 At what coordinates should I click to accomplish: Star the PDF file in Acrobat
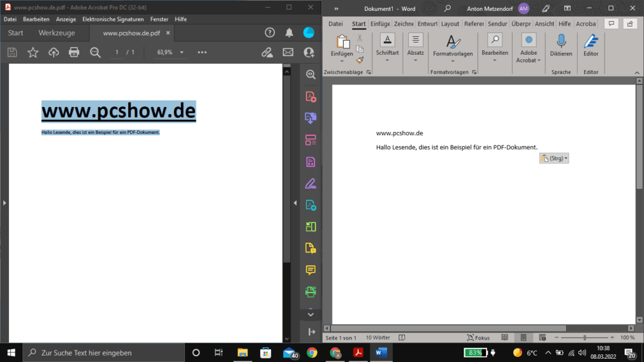[x=33, y=52]
